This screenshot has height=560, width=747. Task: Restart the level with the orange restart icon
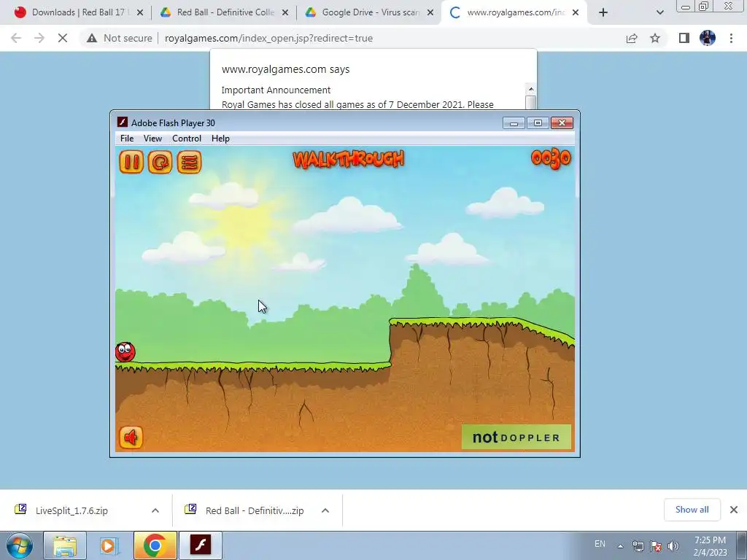click(x=160, y=162)
